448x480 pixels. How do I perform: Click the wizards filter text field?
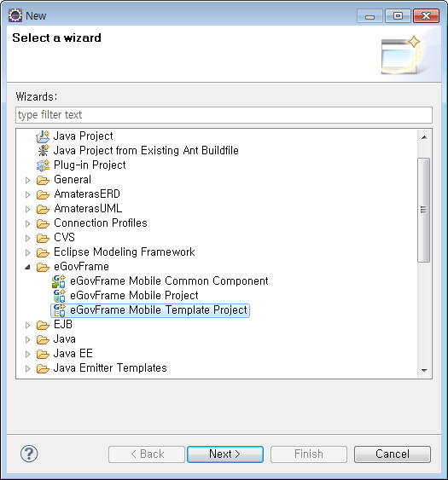coord(224,115)
